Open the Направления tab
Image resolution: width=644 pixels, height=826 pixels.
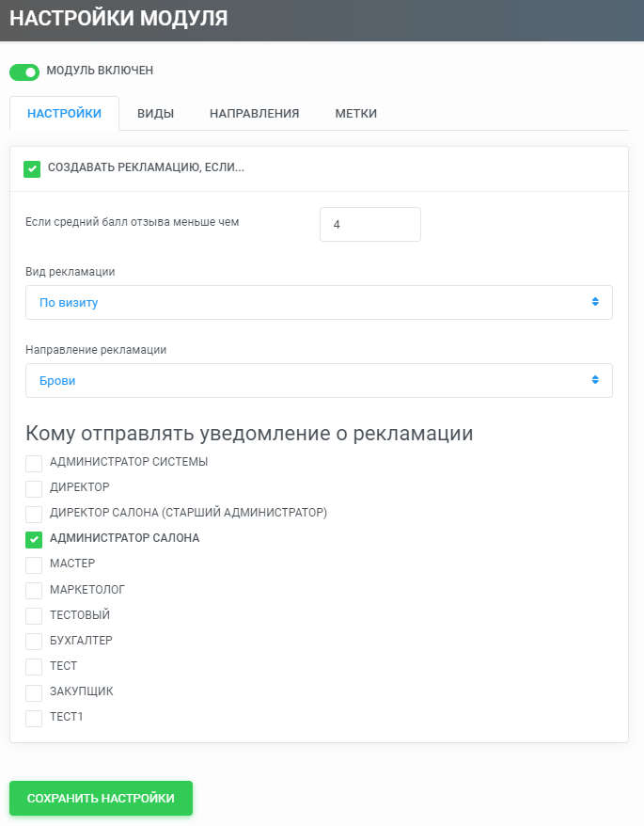tap(255, 113)
